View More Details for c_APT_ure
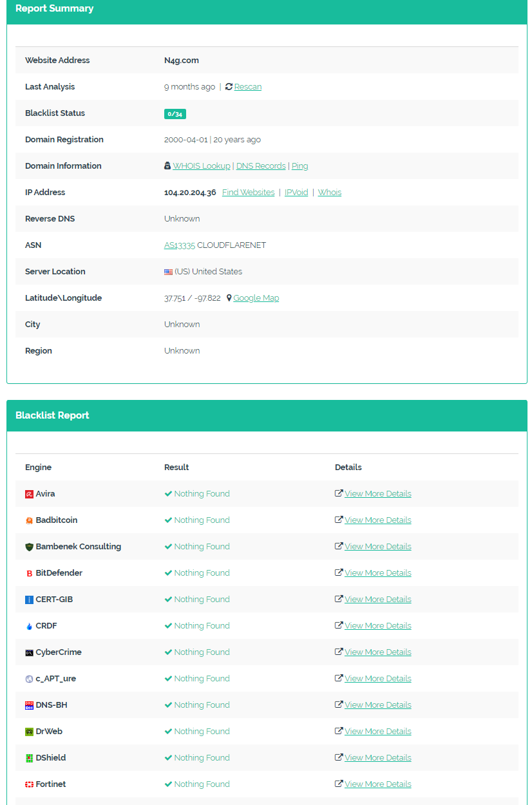This screenshot has height=805, width=532. click(x=378, y=679)
